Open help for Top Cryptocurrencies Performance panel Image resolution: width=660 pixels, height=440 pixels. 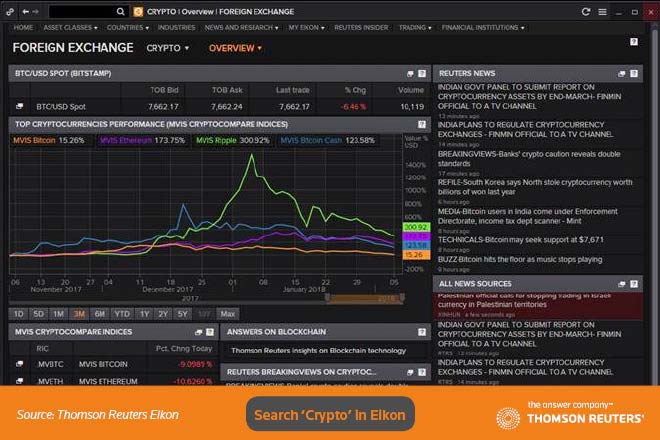(422, 124)
